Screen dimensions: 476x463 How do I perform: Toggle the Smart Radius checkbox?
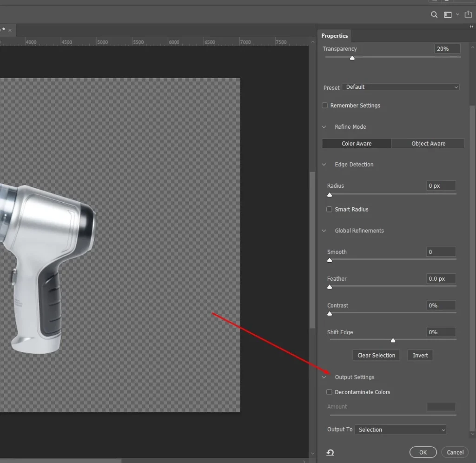330,209
